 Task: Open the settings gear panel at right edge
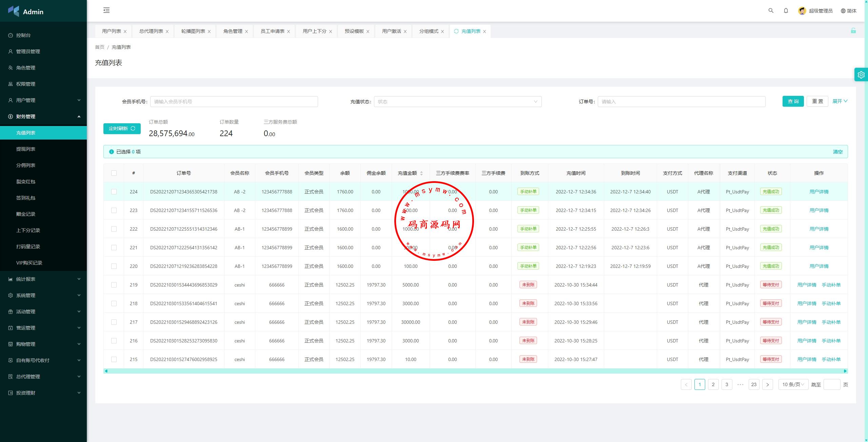coord(861,75)
